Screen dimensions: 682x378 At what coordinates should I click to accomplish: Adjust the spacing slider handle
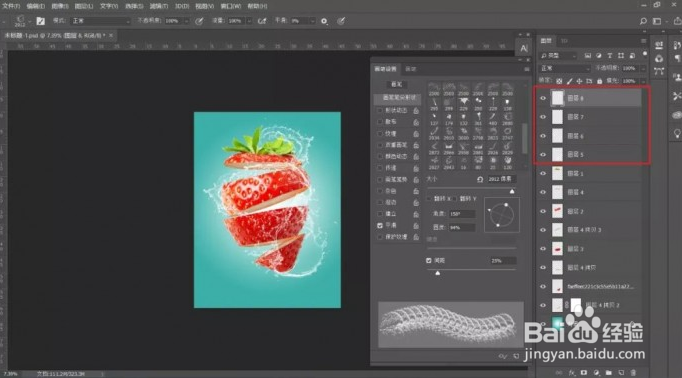coord(438,273)
